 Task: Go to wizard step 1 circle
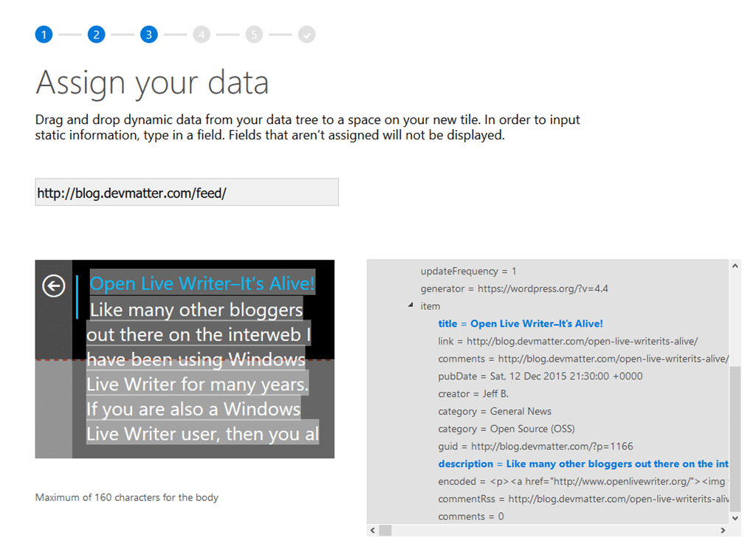[44, 34]
